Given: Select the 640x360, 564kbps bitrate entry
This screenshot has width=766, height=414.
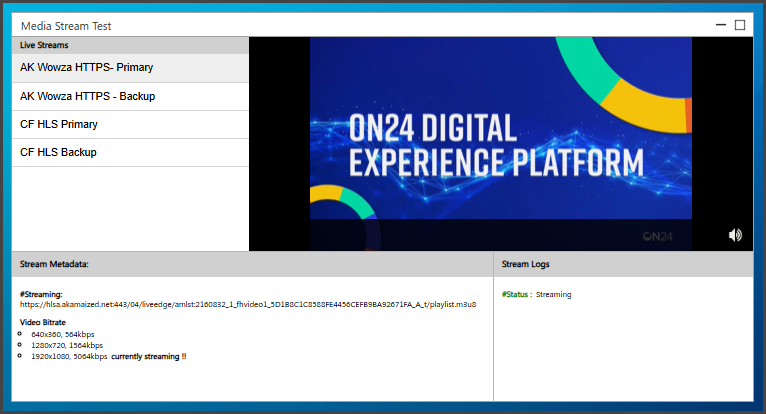Looking at the screenshot, I should (x=63, y=334).
